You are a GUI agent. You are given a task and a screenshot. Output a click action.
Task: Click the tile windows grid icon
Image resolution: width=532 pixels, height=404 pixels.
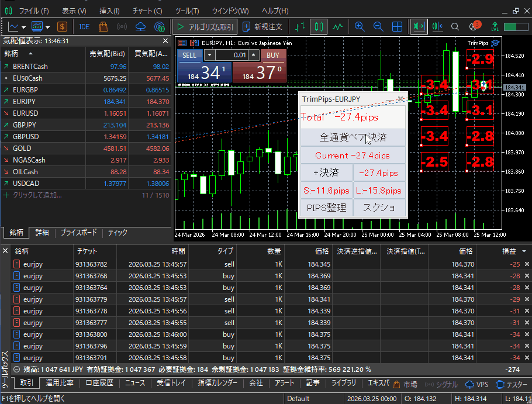pyautogui.click(x=397, y=27)
